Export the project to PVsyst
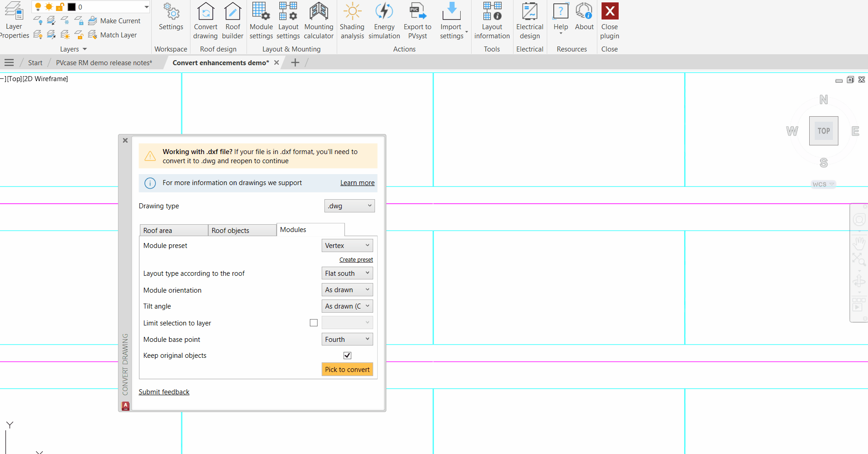This screenshot has height=454, width=868. pos(417,21)
